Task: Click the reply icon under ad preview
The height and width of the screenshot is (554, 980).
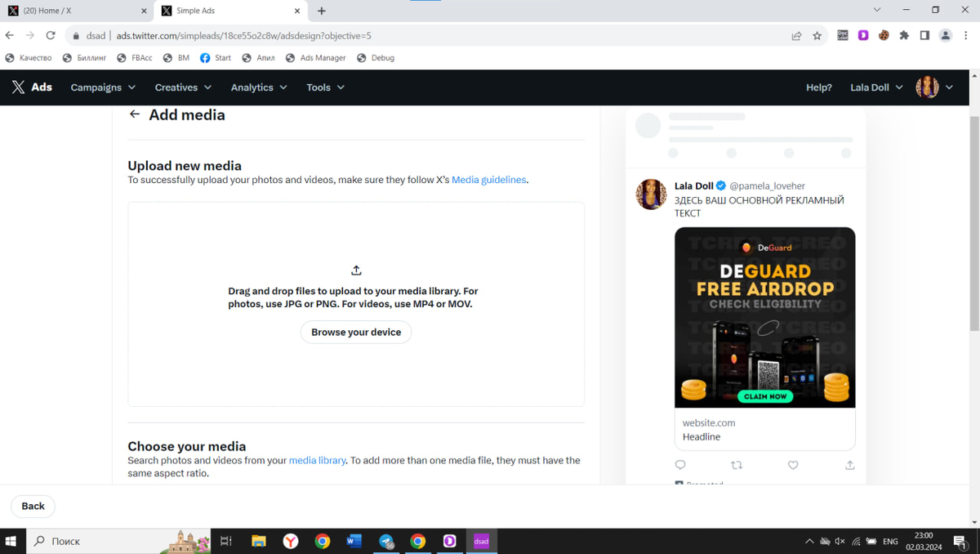Action: tap(680, 465)
